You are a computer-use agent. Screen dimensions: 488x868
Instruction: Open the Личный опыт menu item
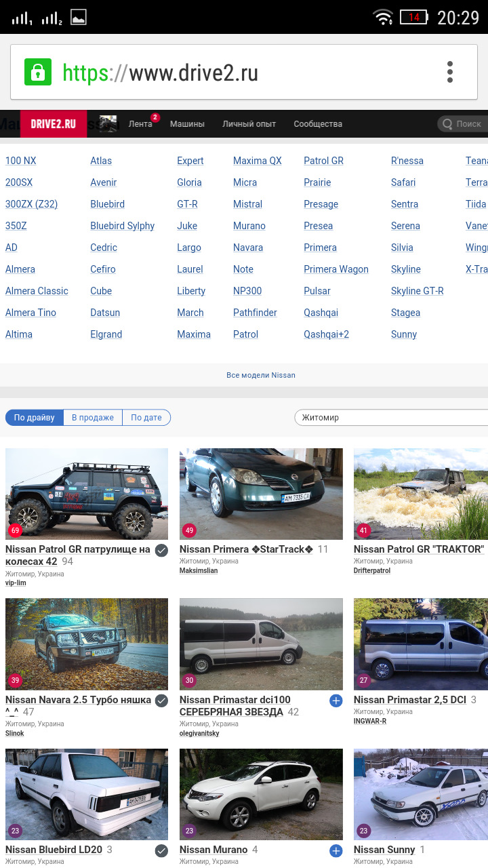point(249,124)
